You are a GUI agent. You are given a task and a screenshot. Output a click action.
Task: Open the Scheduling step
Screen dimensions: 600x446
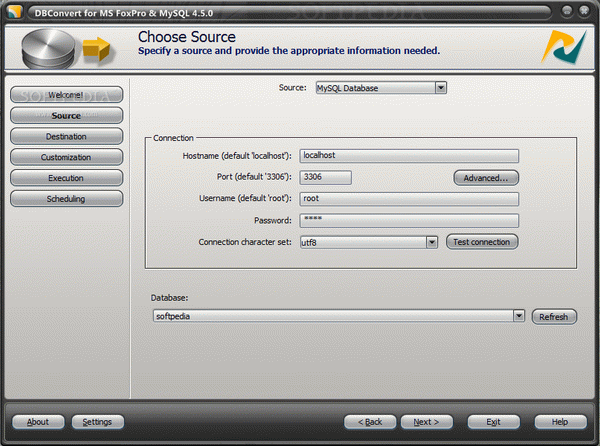click(67, 199)
